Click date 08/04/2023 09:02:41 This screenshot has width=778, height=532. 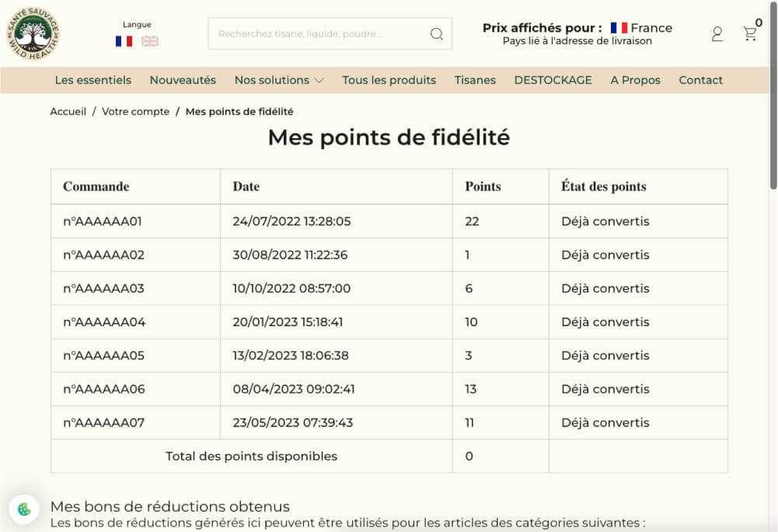294,389
